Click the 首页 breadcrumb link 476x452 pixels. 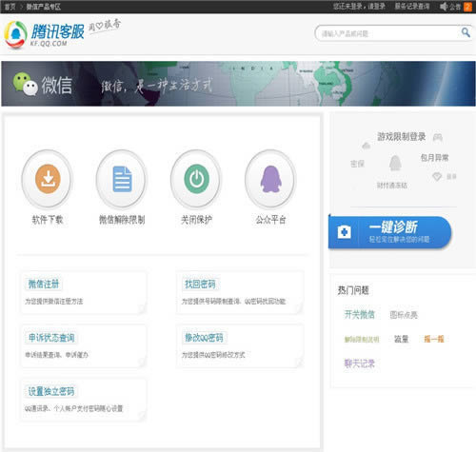10,7
